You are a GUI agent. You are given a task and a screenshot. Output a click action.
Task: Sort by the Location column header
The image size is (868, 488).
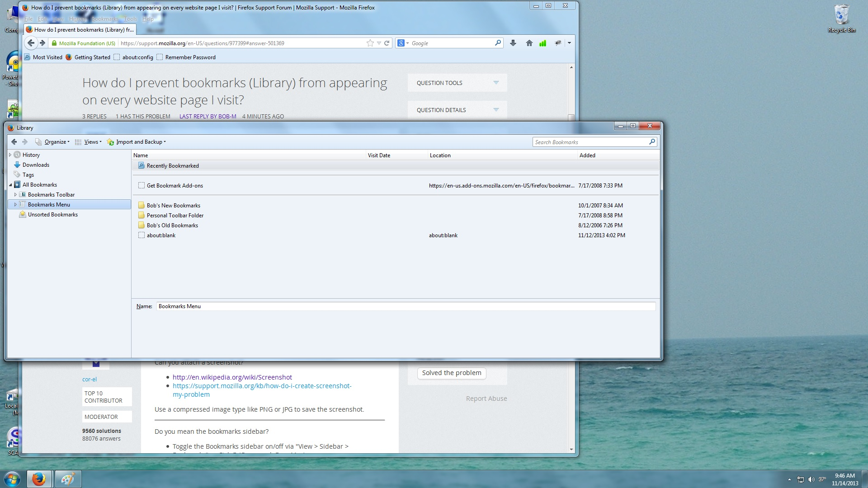click(503, 155)
